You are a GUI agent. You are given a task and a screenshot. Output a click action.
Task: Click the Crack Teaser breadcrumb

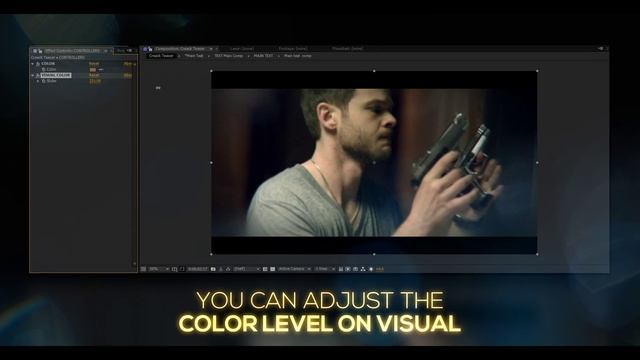pos(161,56)
